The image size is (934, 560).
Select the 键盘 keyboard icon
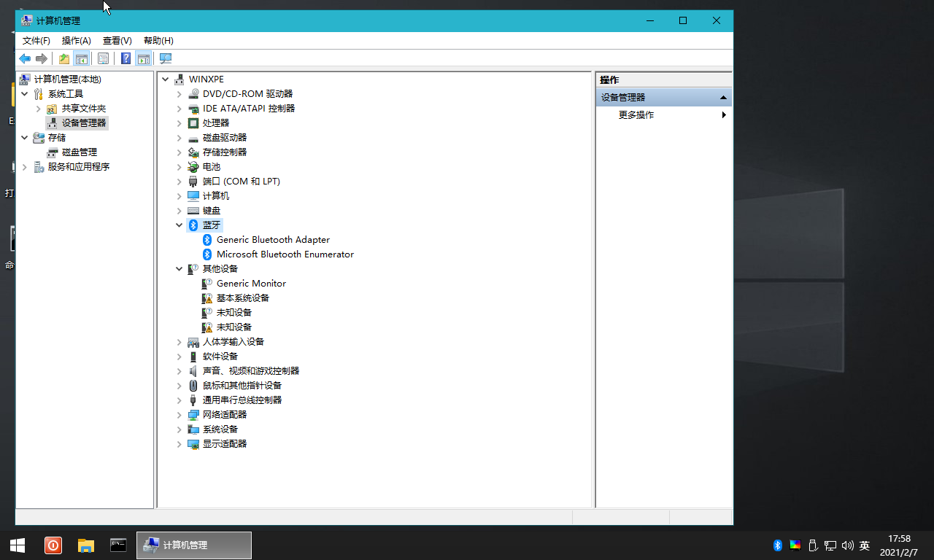click(193, 211)
